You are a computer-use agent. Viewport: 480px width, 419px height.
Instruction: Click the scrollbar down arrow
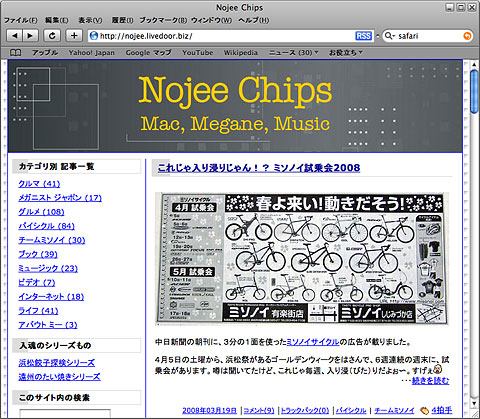click(x=474, y=403)
